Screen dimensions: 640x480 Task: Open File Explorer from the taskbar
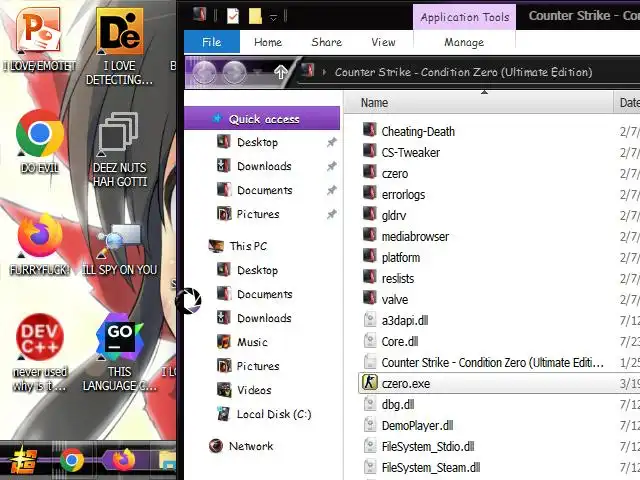(167, 460)
